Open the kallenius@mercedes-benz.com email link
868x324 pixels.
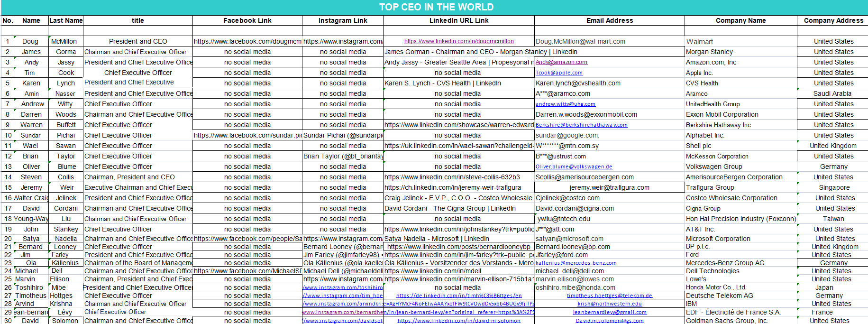tap(576, 263)
